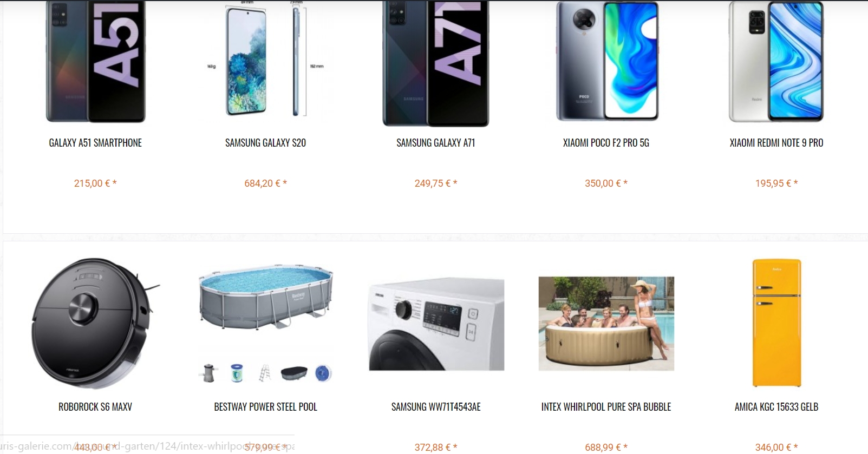Open the Xiaomi Redmi Note 9 Pro image
868x454 pixels.
[776, 61]
